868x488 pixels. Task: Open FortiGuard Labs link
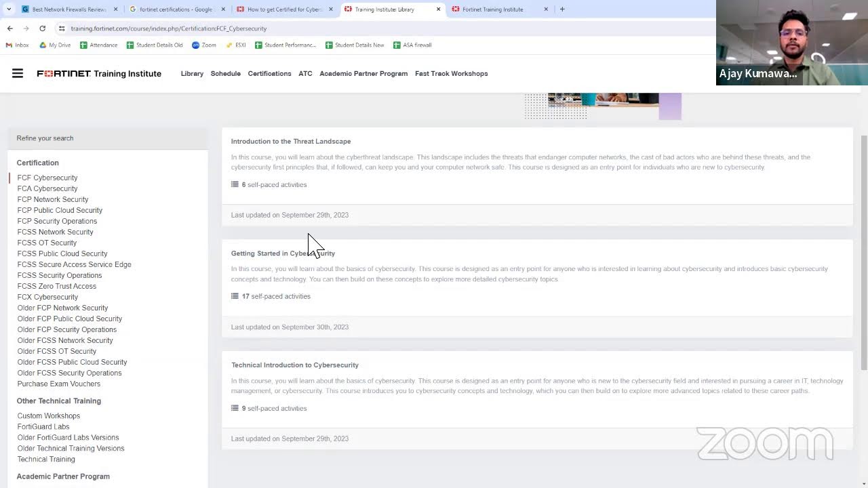[43, 426]
